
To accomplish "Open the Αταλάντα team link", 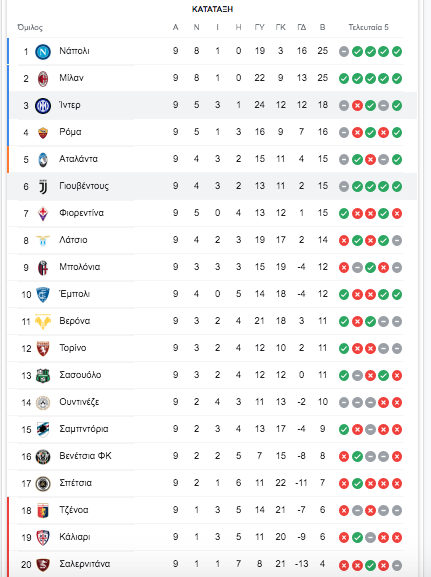I will (78, 159).
